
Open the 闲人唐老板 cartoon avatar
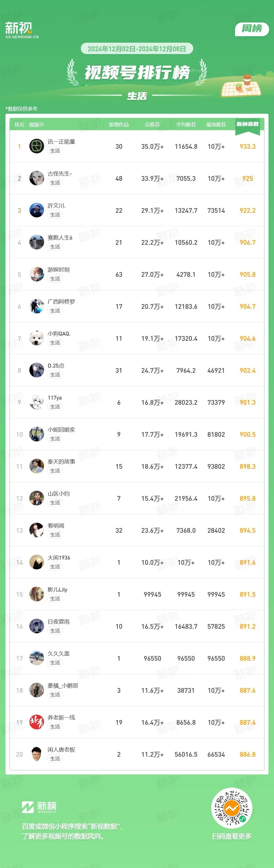pyautogui.click(x=37, y=754)
